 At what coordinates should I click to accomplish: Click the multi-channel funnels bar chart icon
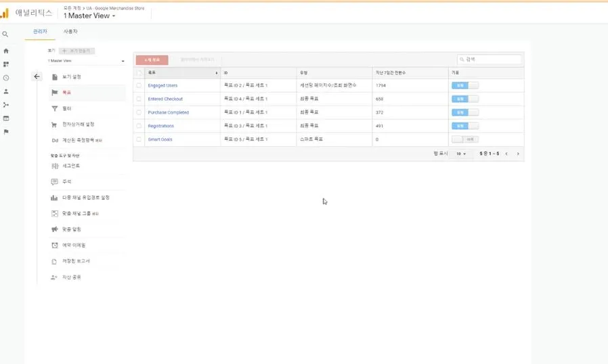54,198
